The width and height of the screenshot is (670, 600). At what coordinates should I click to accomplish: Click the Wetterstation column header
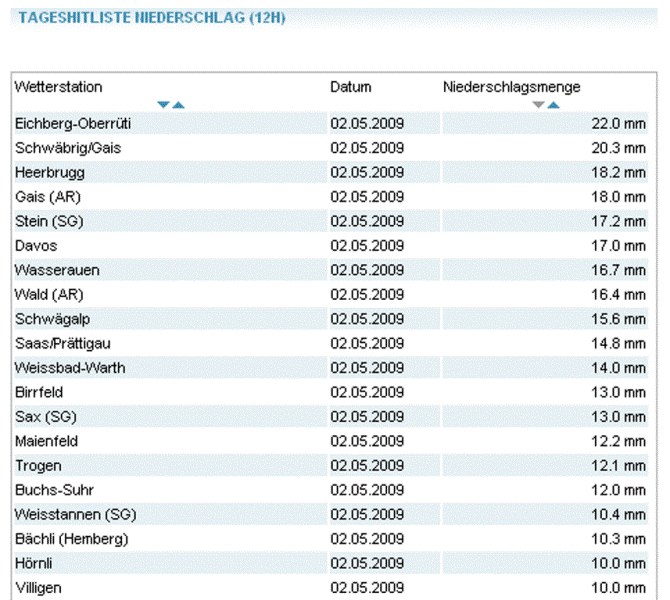58,87
